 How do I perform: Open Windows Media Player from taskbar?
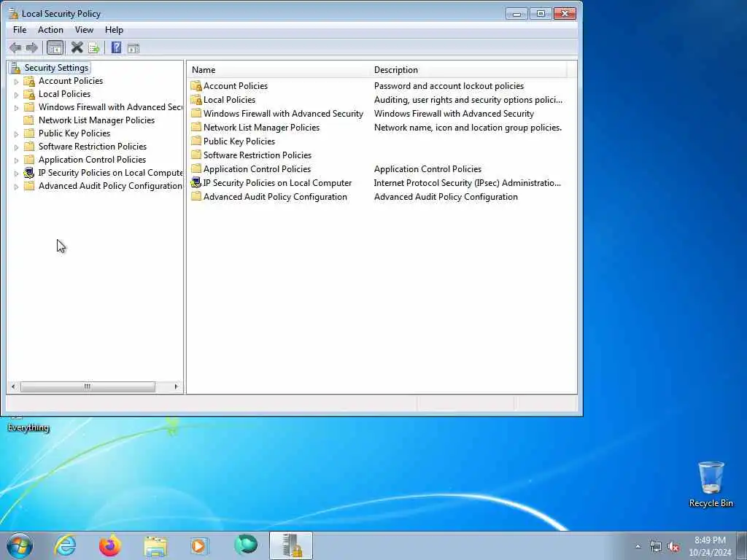tap(200, 545)
